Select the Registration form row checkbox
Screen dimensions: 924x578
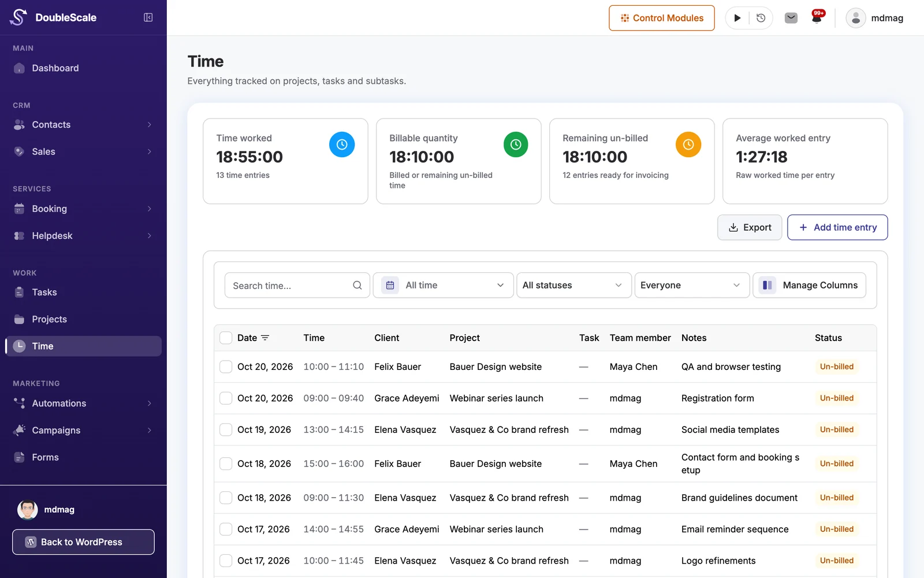tap(226, 398)
